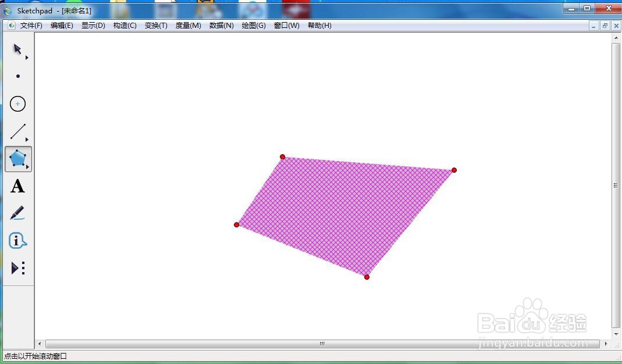Select the Compass circle tool
This screenshot has height=364, width=622.
tap(17, 104)
